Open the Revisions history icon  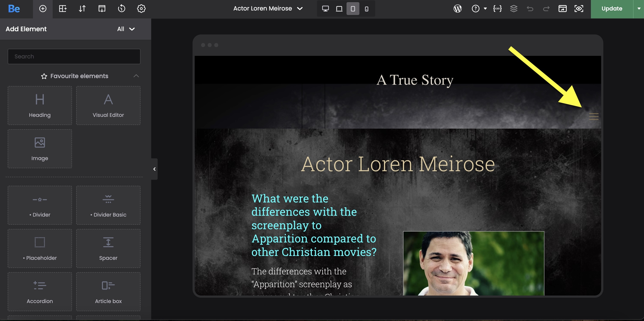coord(121,9)
